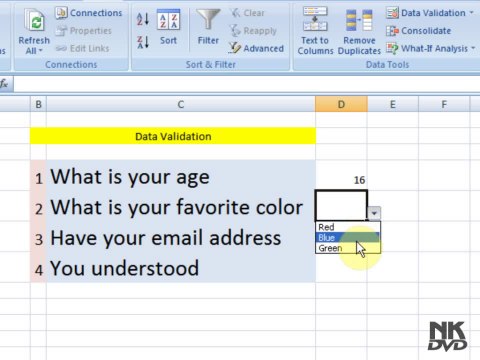Select column C header

click(181, 104)
